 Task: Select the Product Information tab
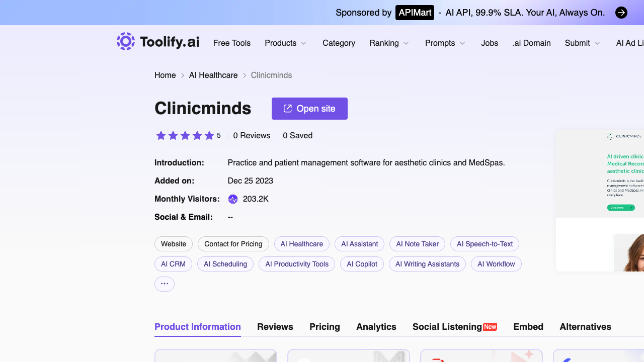click(198, 327)
